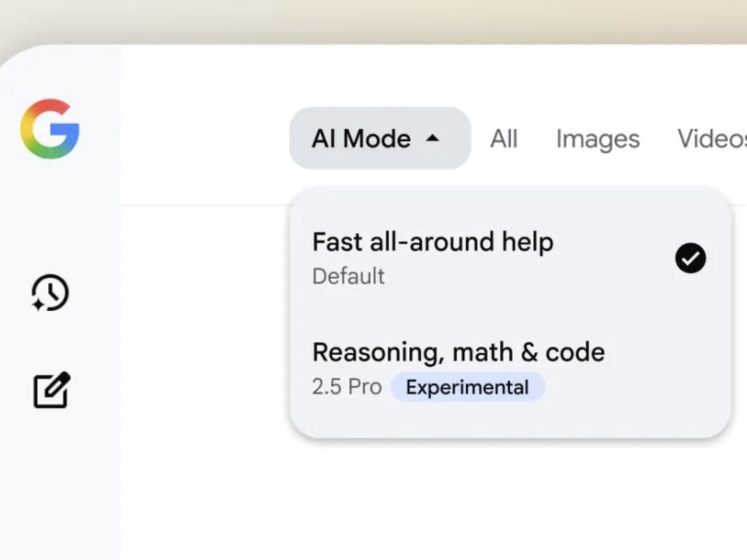Click the "Default" subtitle text

(x=349, y=276)
